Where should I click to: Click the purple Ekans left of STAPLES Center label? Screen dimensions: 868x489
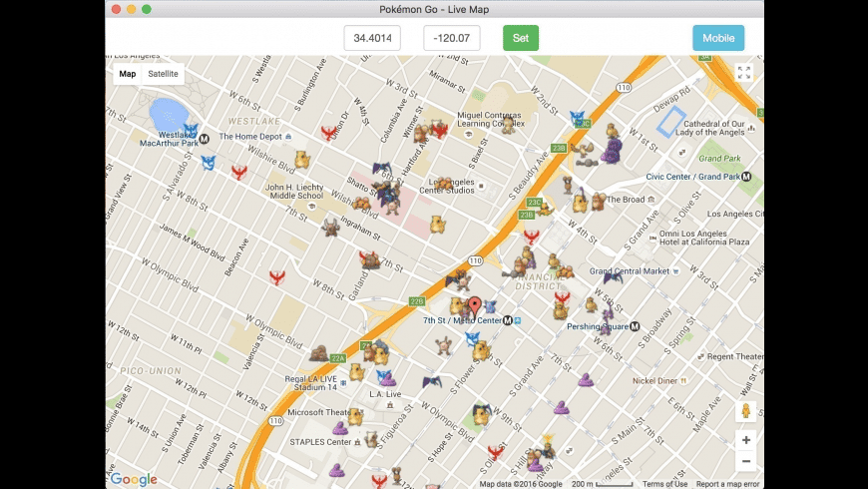click(x=340, y=427)
